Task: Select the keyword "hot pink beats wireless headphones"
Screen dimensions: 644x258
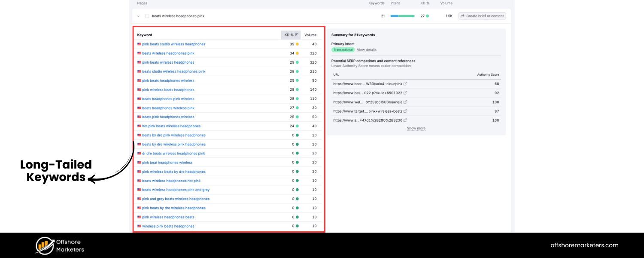Action: 170,126
